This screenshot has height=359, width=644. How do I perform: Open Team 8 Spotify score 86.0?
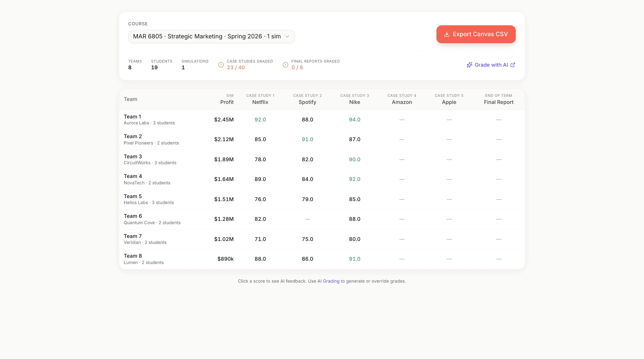(308, 259)
